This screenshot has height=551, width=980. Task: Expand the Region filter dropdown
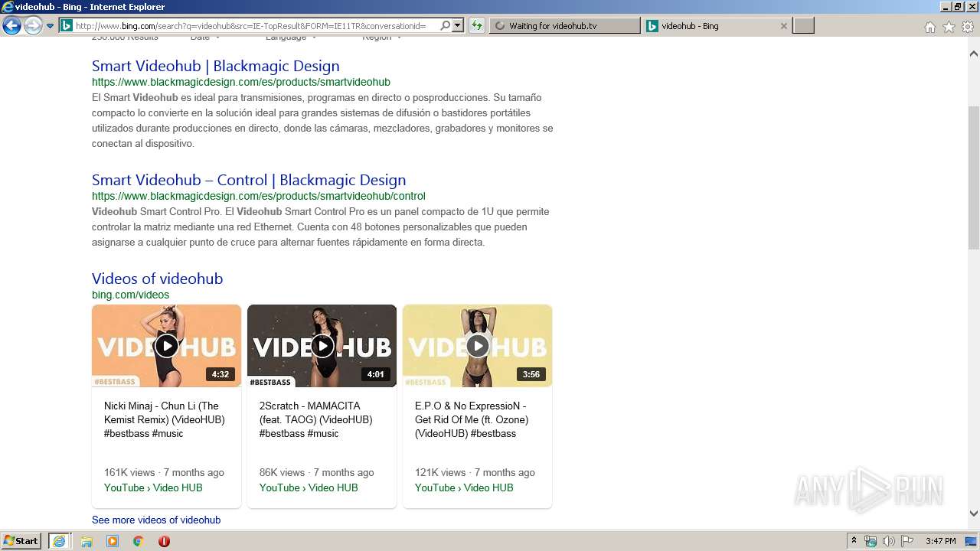click(381, 37)
